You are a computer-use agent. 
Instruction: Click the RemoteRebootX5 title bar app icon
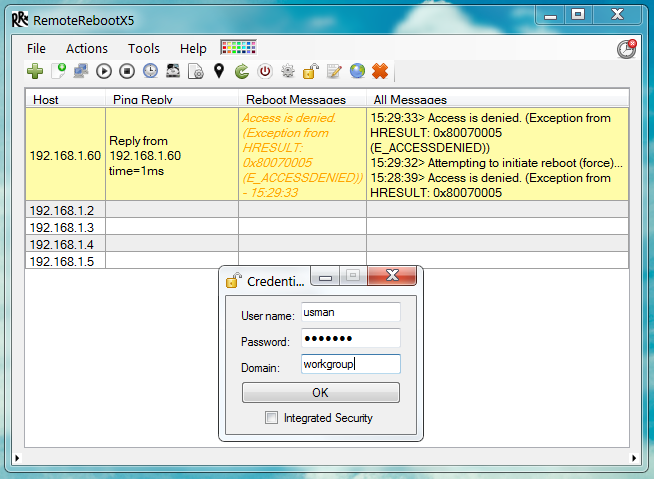[x=20, y=20]
